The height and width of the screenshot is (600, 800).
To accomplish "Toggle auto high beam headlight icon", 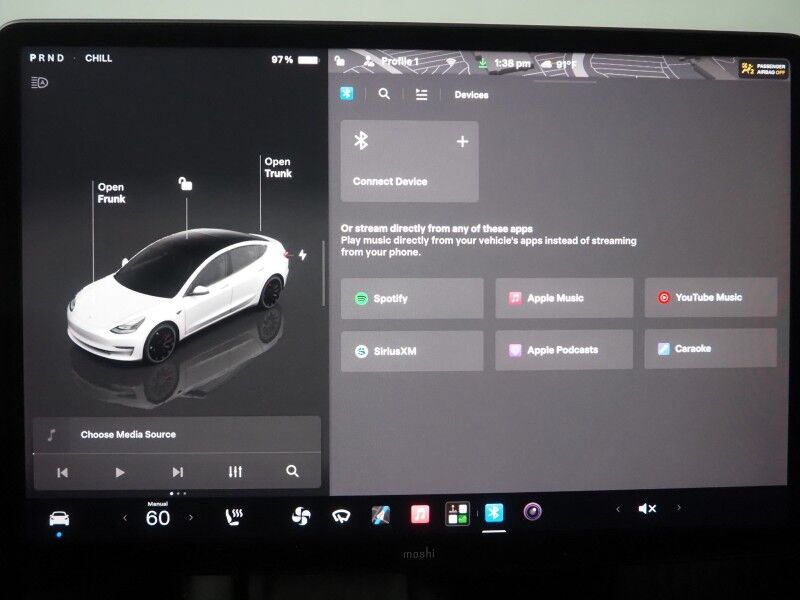I will tap(39, 82).
